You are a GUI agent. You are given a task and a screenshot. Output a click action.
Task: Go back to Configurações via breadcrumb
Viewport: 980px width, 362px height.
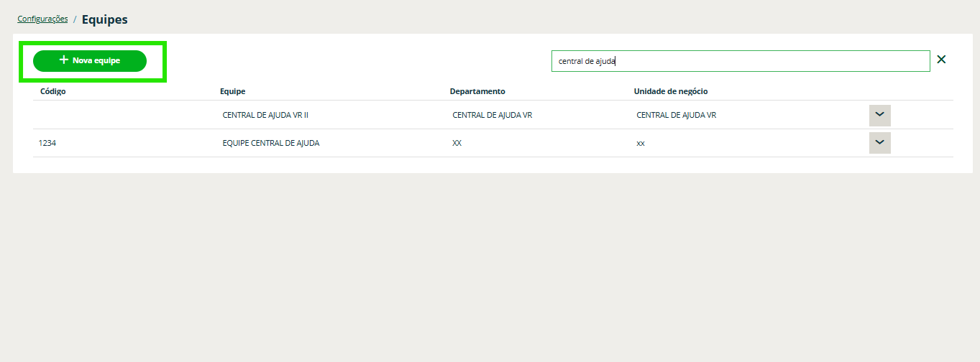point(42,19)
